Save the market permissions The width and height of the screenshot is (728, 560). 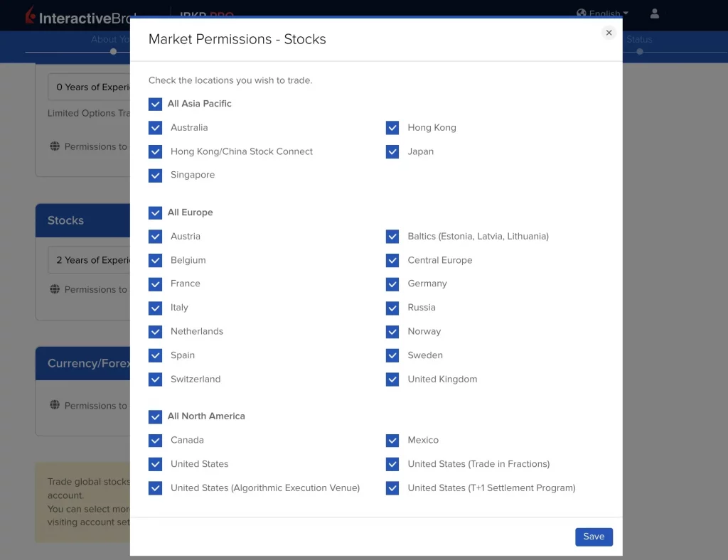(594, 537)
